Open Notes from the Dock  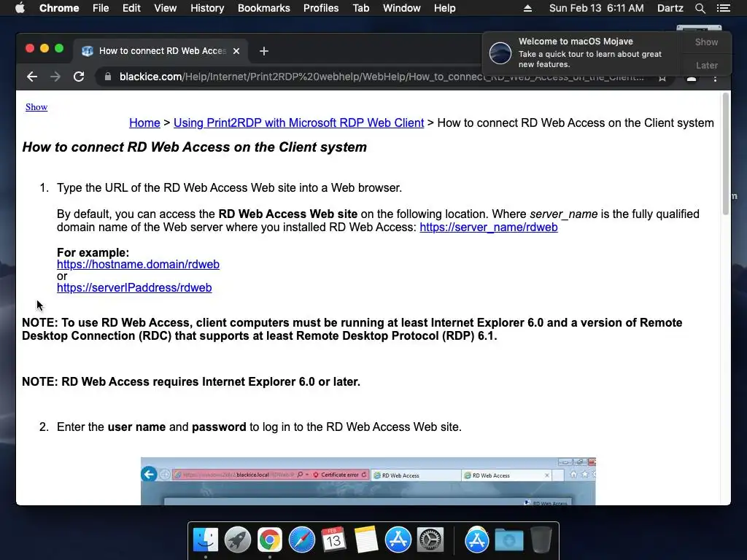pos(366,540)
